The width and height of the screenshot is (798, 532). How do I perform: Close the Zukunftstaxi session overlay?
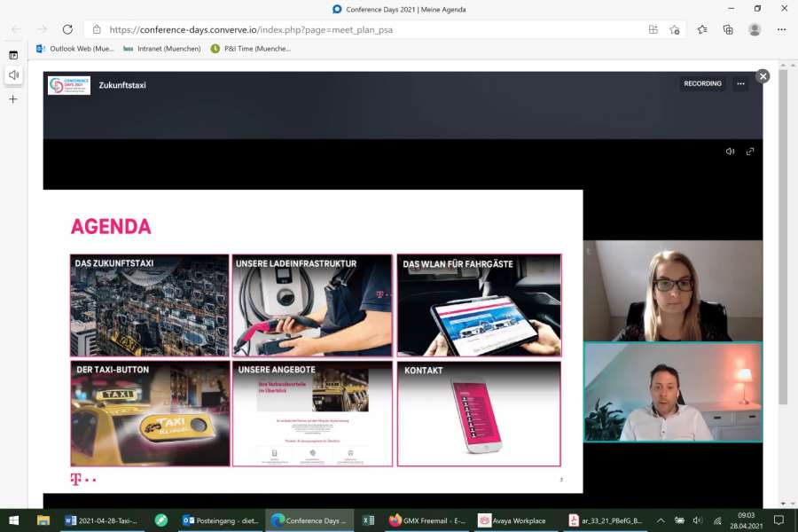[763, 76]
